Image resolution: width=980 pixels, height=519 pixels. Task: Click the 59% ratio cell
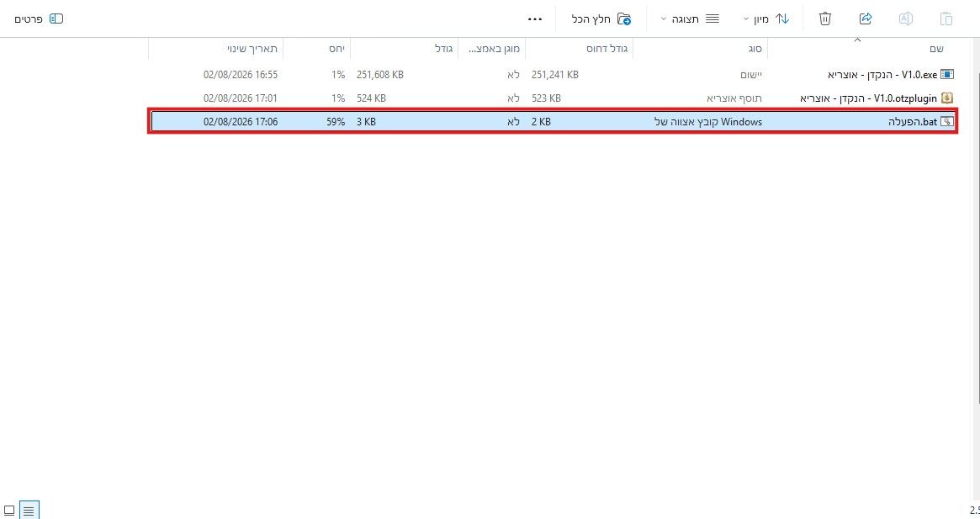336,122
